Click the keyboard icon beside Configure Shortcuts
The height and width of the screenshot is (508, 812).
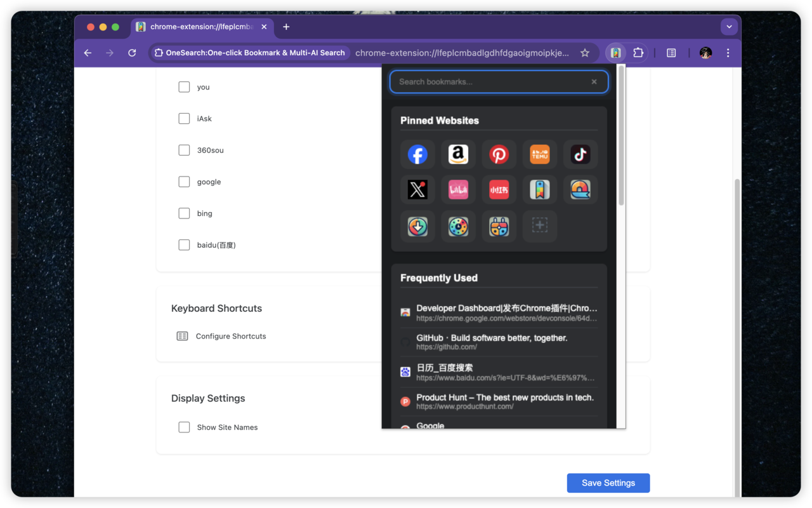tap(182, 336)
